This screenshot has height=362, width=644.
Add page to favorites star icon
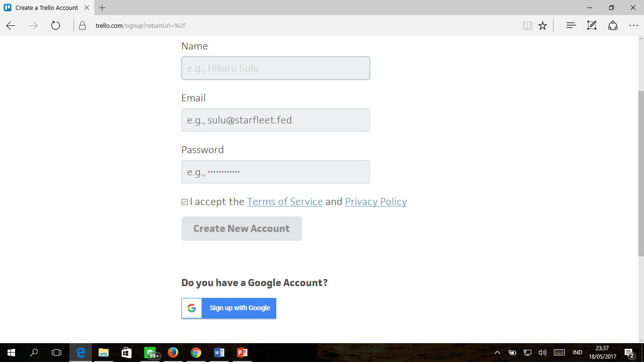(x=543, y=26)
